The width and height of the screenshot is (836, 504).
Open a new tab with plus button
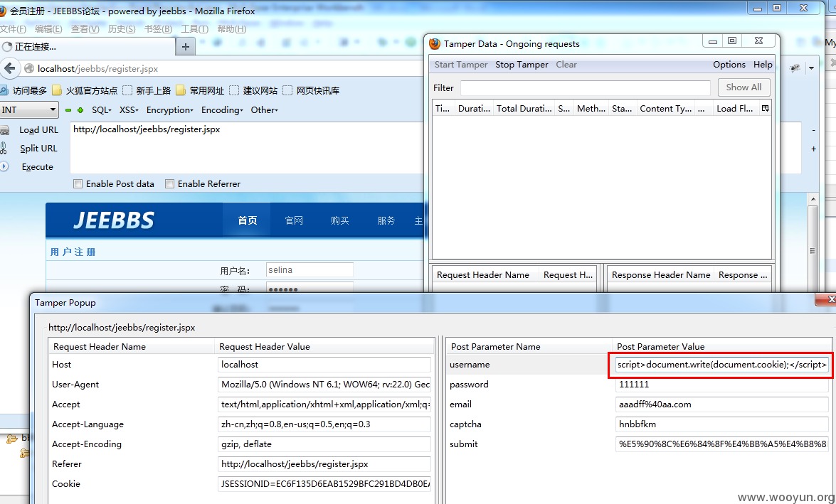(186, 47)
